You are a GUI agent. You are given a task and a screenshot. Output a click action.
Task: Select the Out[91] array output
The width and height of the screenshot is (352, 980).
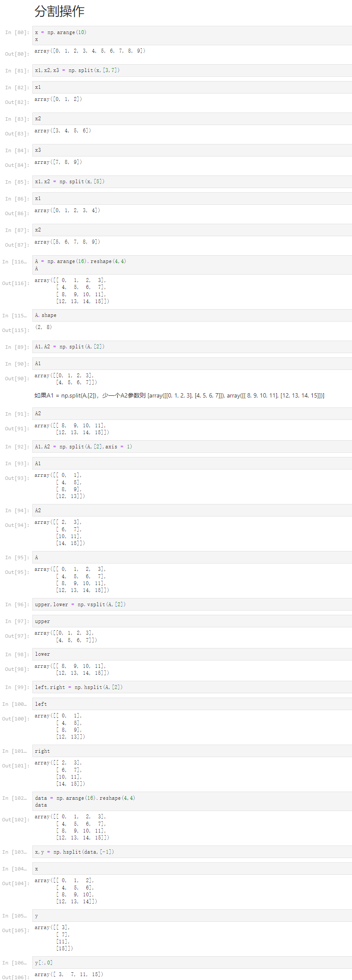pyautogui.click(x=72, y=429)
